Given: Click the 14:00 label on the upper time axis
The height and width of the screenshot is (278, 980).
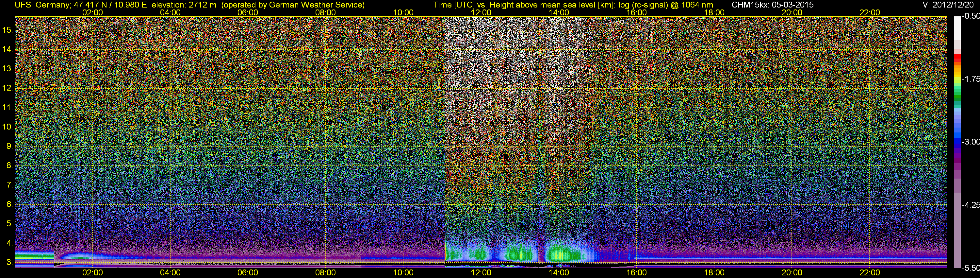Looking at the screenshot, I should pyautogui.click(x=559, y=12).
